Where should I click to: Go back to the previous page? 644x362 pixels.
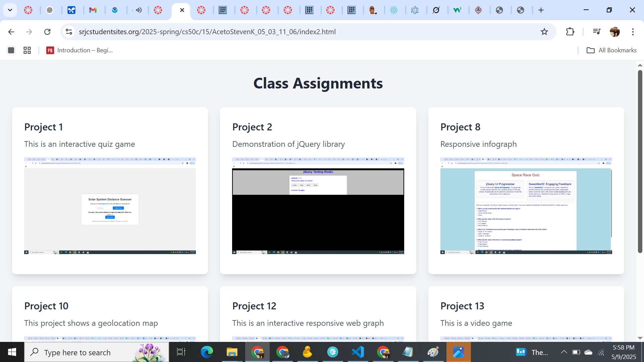click(11, 32)
